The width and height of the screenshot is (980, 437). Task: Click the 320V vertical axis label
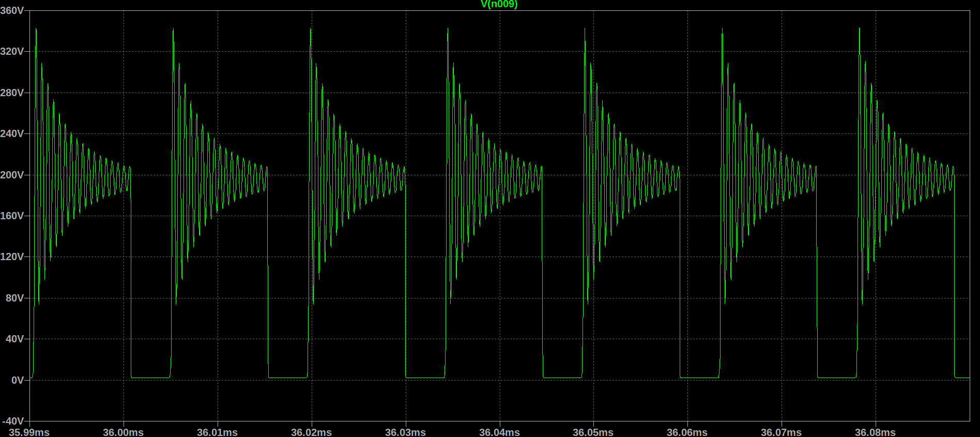tap(12, 51)
